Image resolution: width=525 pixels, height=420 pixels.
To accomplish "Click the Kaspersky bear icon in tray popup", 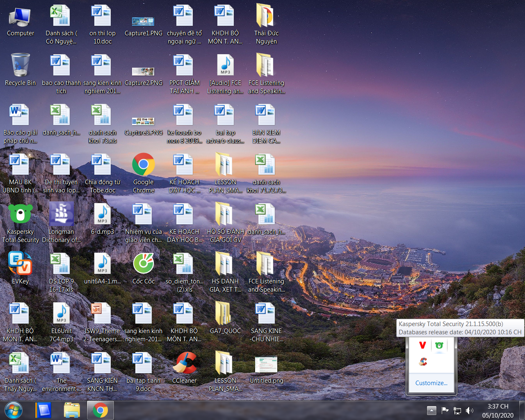I will pos(439,345).
